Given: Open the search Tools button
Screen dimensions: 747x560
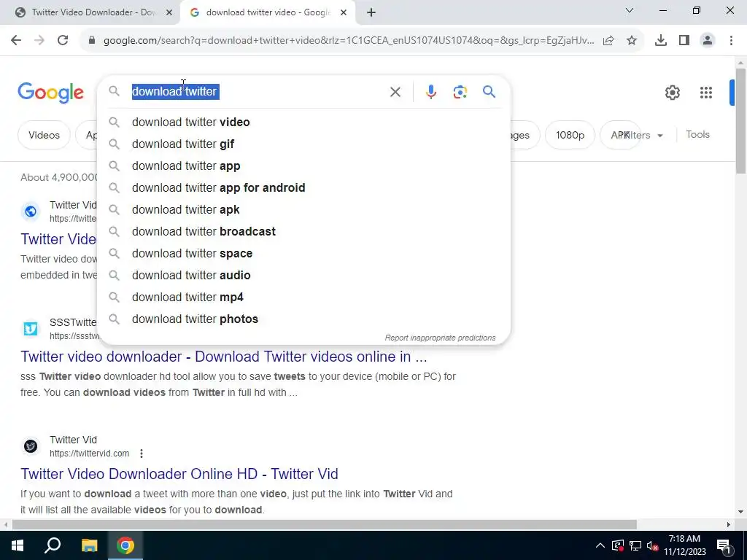Looking at the screenshot, I should (697, 135).
